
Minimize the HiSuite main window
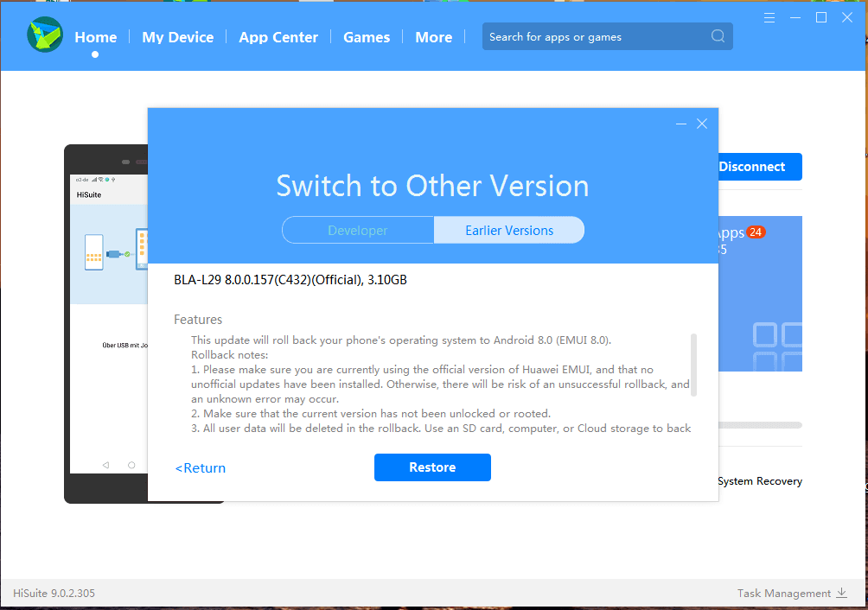(x=795, y=17)
